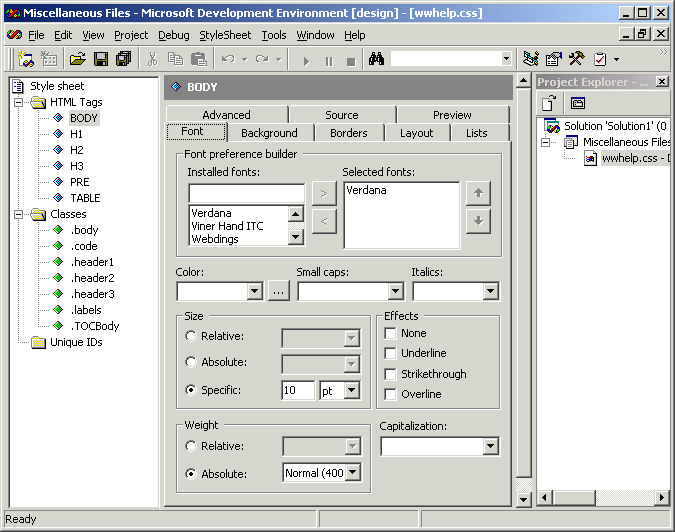The width and height of the screenshot is (675, 532).
Task: Open the Capitalization dropdown
Action: pos(490,446)
